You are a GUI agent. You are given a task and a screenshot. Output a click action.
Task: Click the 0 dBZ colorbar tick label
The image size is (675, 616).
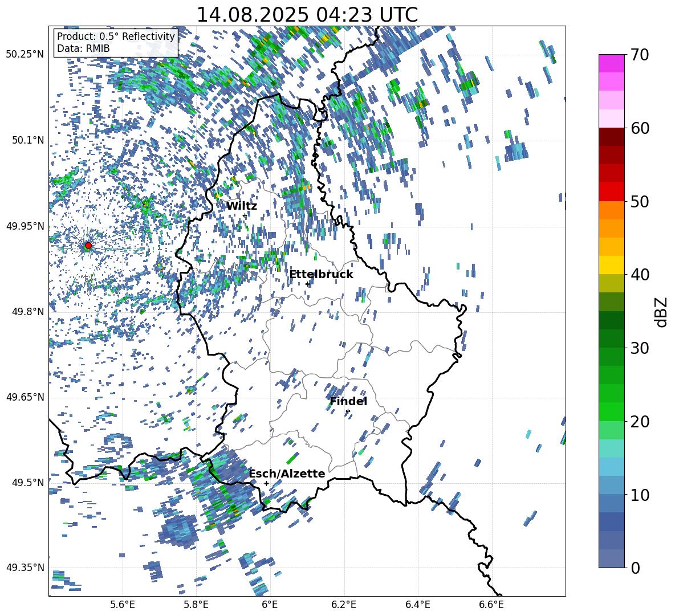(635, 568)
